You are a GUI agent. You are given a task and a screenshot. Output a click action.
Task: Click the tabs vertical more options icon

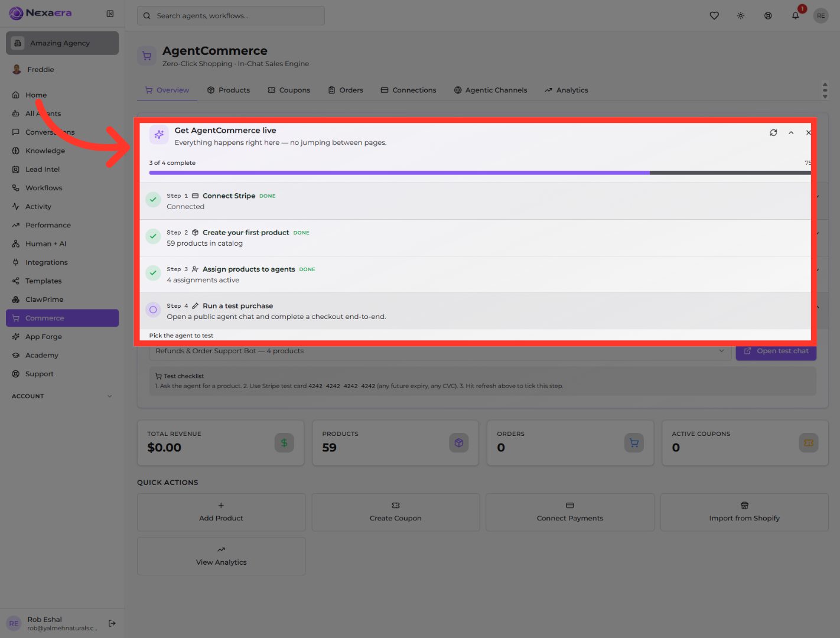pyautogui.click(x=825, y=90)
